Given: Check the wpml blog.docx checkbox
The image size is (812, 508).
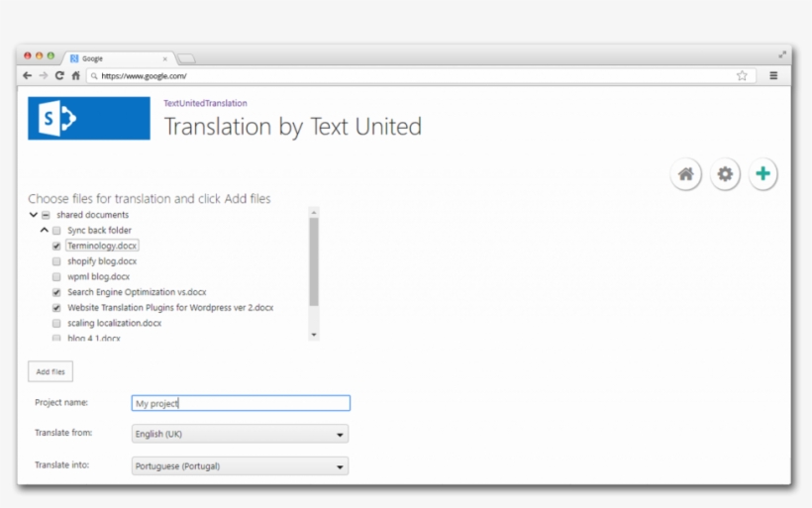Looking at the screenshot, I should pos(56,277).
